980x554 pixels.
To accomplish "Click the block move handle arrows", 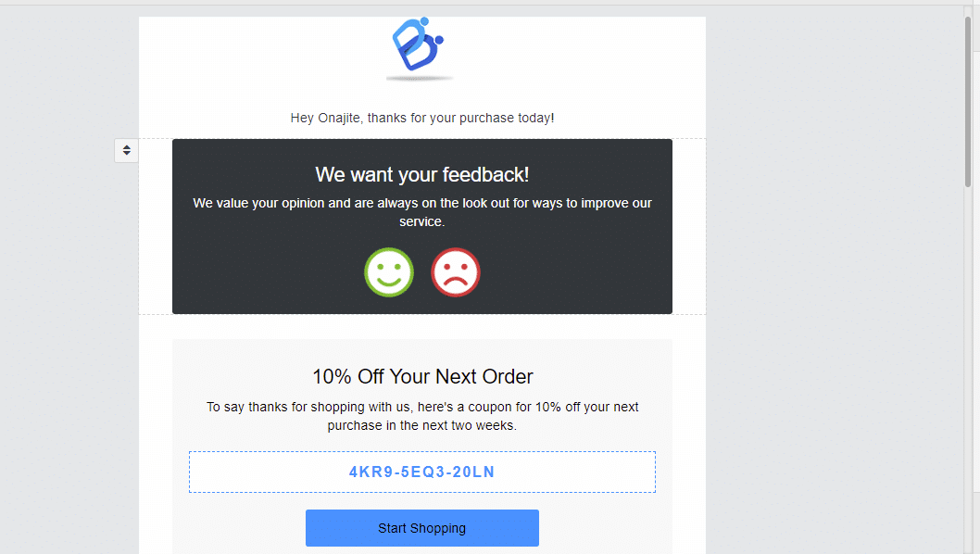I will pos(126,150).
